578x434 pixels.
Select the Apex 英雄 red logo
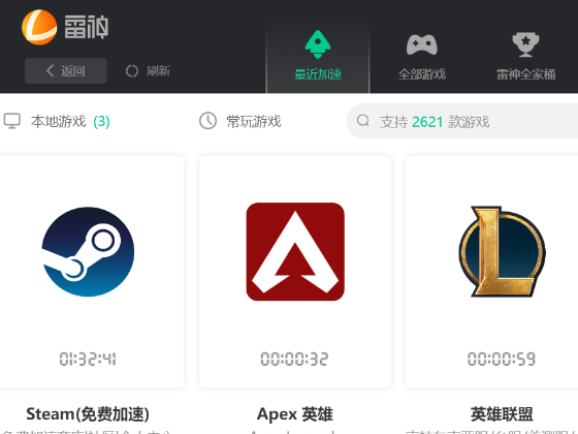pyautogui.click(x=295, y=252)
